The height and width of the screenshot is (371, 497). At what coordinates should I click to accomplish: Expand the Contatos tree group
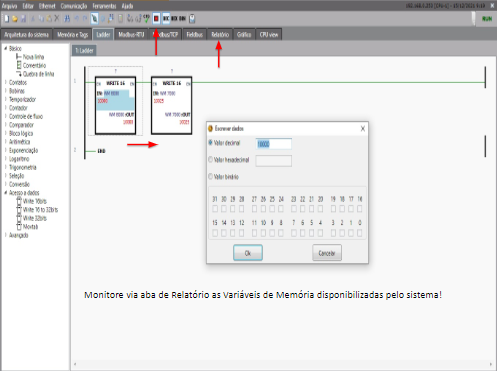click(6, 82)
